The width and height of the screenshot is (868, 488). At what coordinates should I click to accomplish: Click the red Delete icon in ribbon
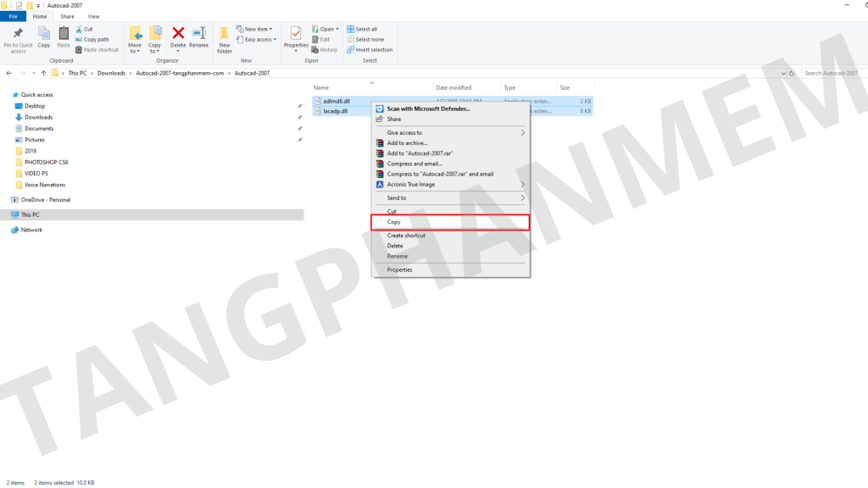click(178, 34)
